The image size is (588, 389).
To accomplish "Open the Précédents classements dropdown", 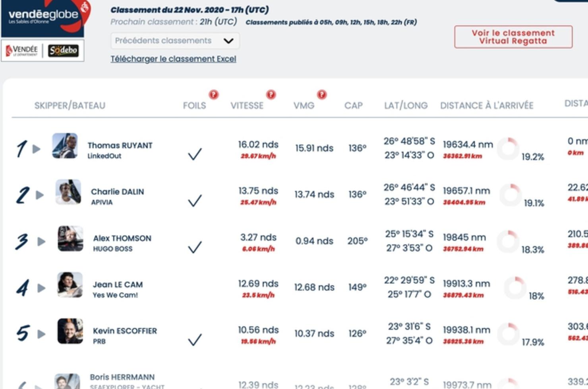I will pyautogui.click(x=175, y=41).
